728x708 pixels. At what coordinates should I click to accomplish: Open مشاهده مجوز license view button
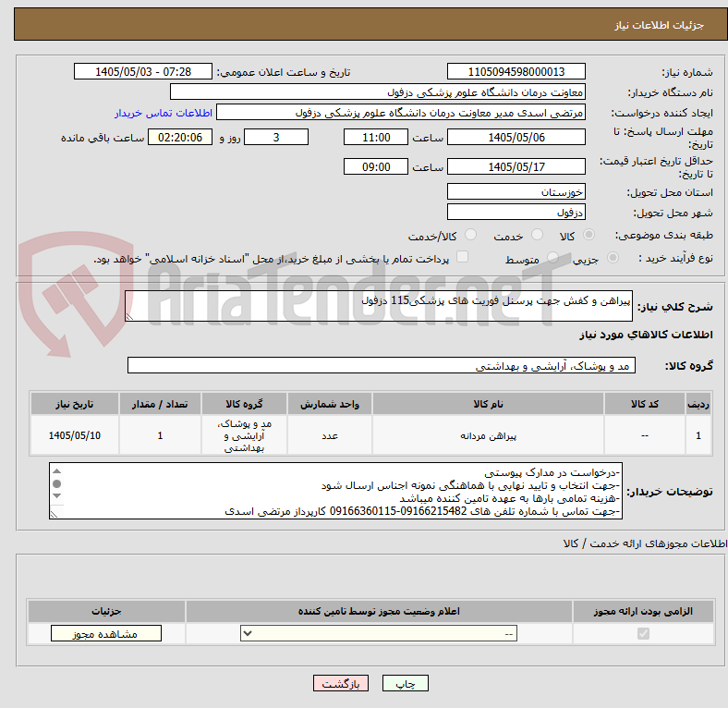pyautogui.click(x=106, y=634)
